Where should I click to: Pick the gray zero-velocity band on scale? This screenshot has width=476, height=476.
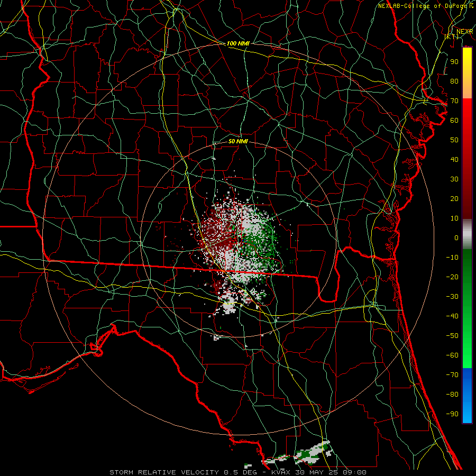coord(467,234)
